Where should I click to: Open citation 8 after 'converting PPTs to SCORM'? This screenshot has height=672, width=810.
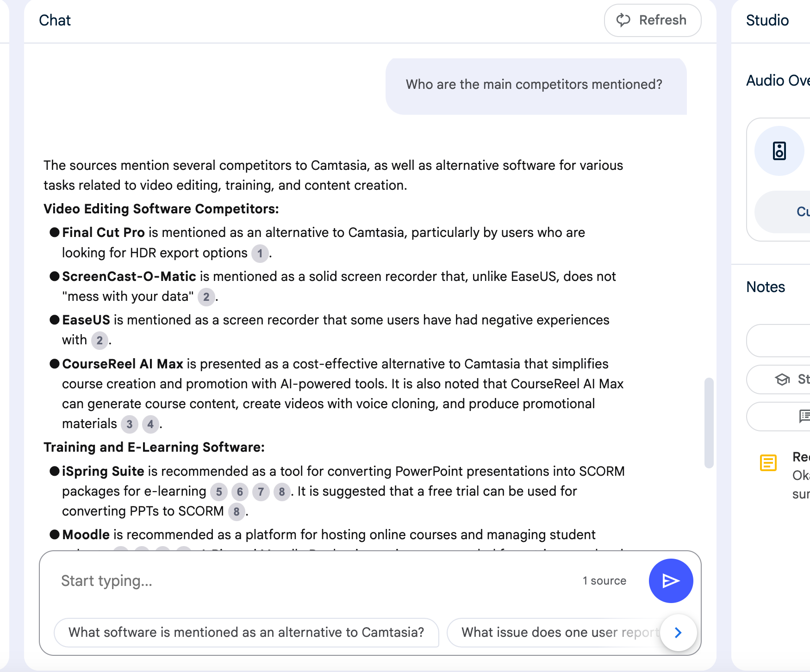(237, 511)
